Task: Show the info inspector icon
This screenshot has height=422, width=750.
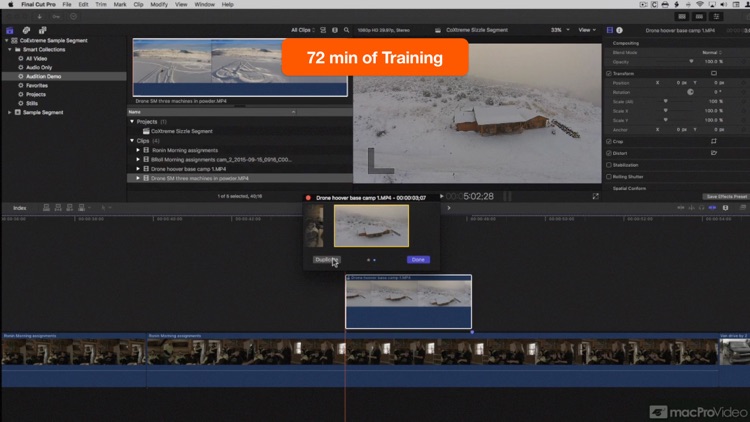Action: [x=619, y=30]
